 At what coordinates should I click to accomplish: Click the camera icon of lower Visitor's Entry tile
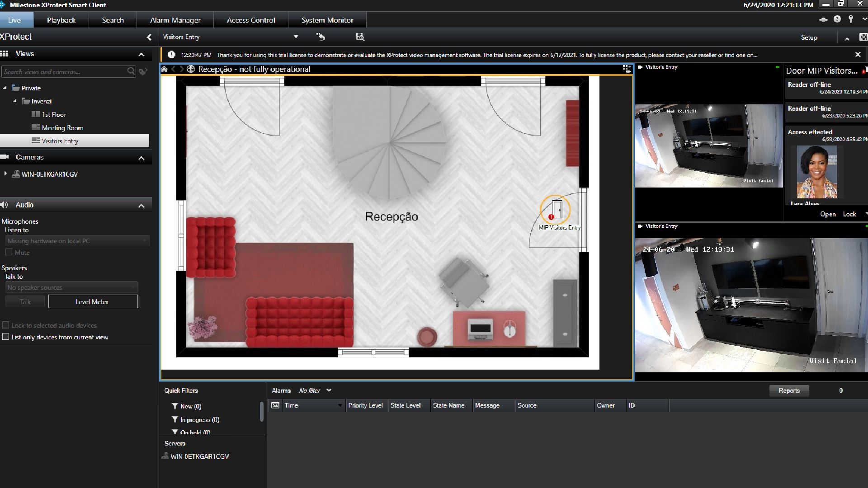pyautogui.click(x=640, y=226)
